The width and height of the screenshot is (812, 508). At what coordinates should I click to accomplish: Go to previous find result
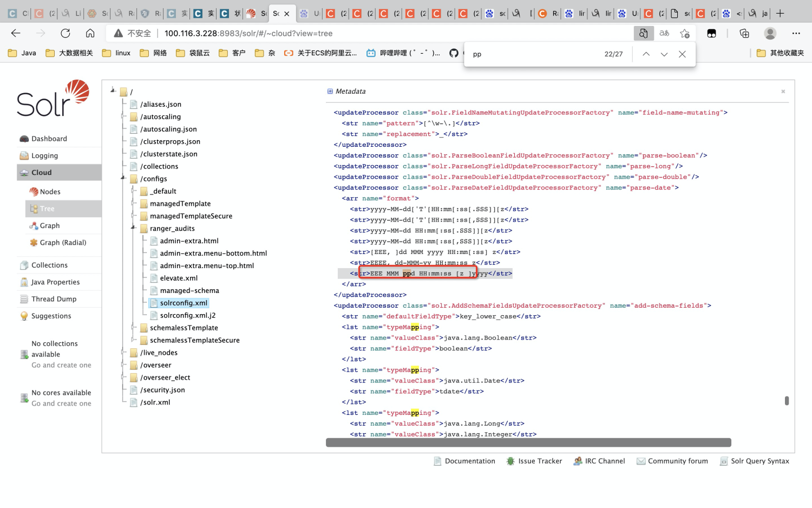tap(646, 54)
